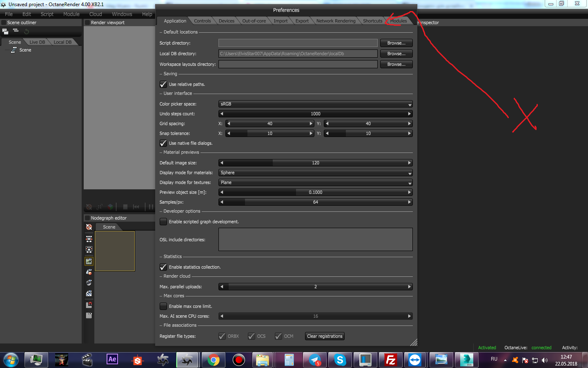Switch to the Devices preferences tab
Image resolution: width=588 pixels, height=368 pixels.
pos(227,21)
